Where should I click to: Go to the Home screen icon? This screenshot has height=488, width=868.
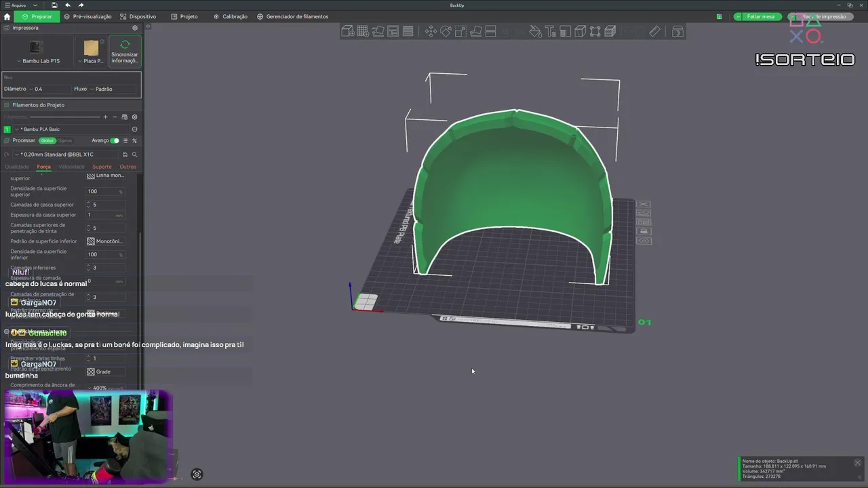coord(7,16)
